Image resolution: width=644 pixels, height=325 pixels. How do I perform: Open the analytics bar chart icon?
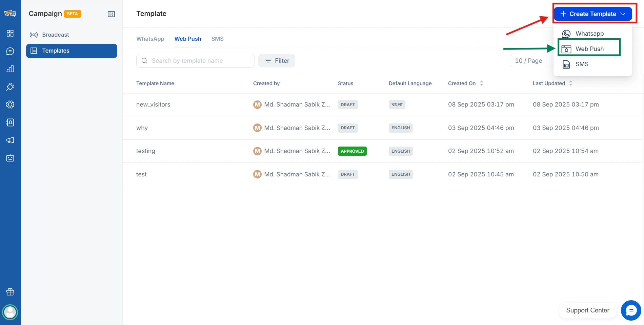coord(10,69)
